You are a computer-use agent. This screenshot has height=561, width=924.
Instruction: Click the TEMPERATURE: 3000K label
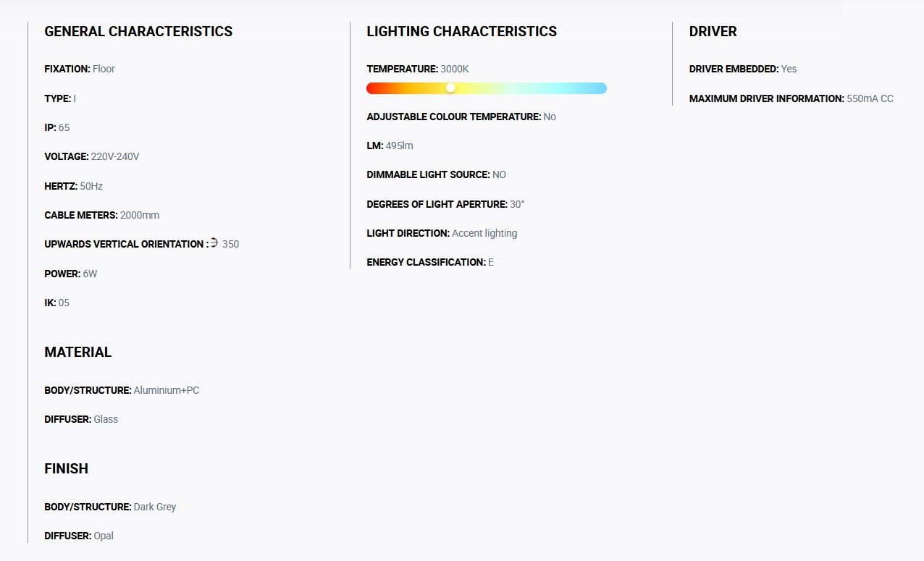pos(418,69)
